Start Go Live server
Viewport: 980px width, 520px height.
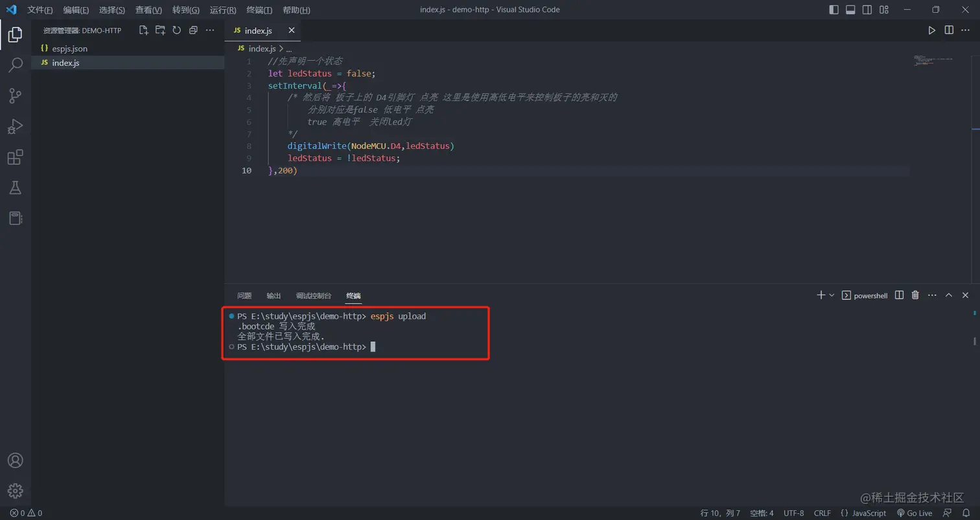[x=914, y=513]
